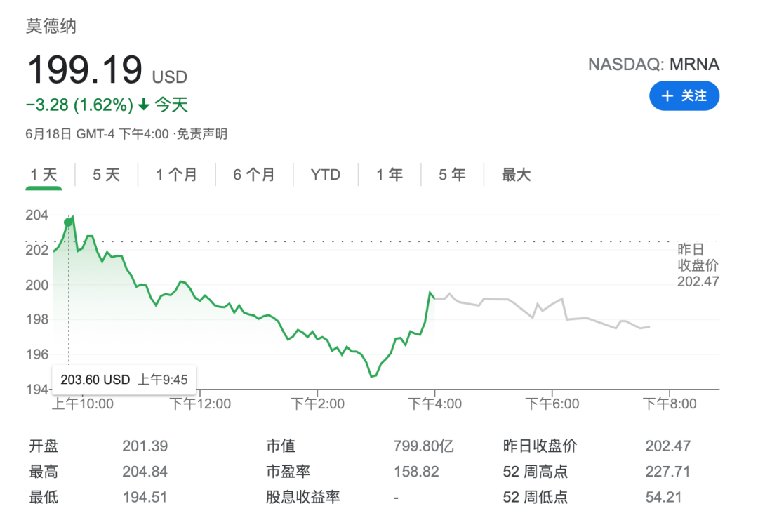758x532 pixels.
Task: Show the 最大 maximum range
Action: [x=516, y=175]
